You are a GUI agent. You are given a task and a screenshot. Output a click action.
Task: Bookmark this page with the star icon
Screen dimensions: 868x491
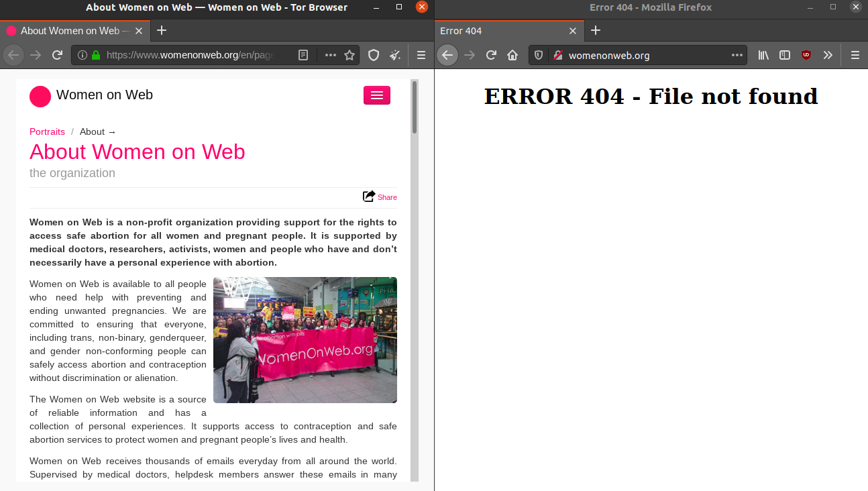coord(349,55)
